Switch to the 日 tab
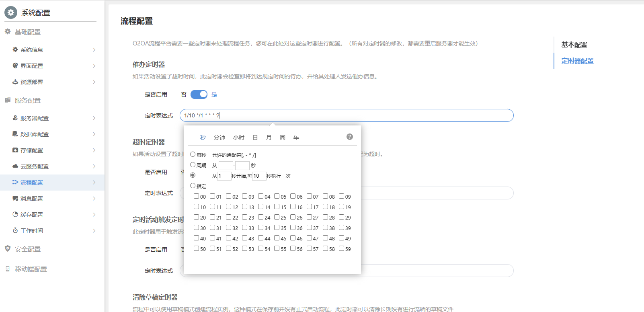644x312 pixels. coord(255,138)
